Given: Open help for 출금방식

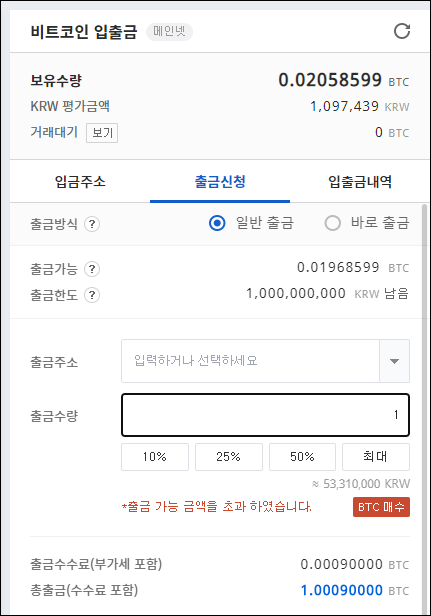Looking at the screenshot, I should point(92,224).
